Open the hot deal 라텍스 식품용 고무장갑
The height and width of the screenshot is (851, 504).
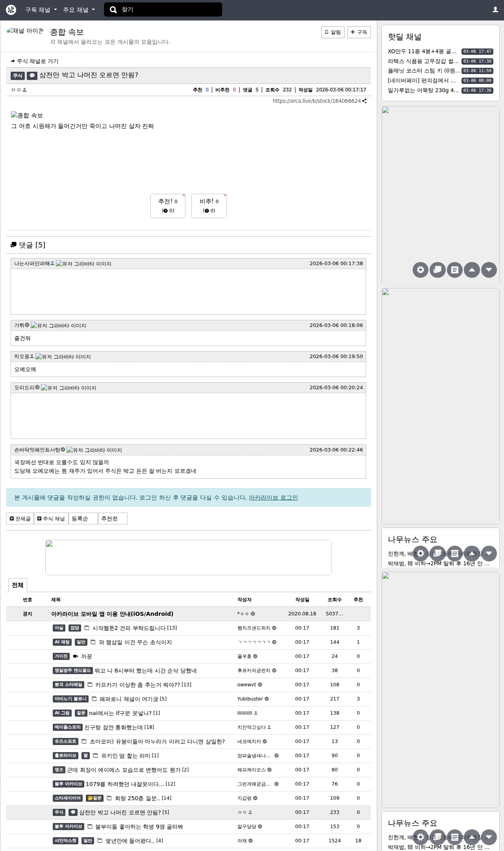(423, 61)
